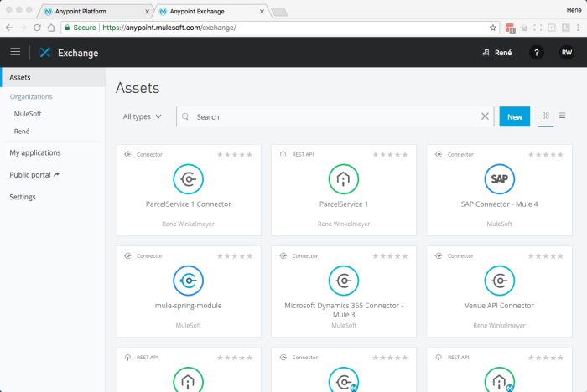Click the Venue API Connector title
Image resolution: width=587 pixels, height=392 pixels.
coord(500,306)
